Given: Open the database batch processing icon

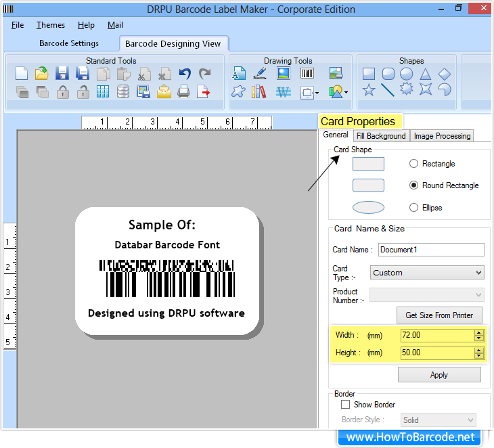Looking at the screenshot, I should pos(123,92).
